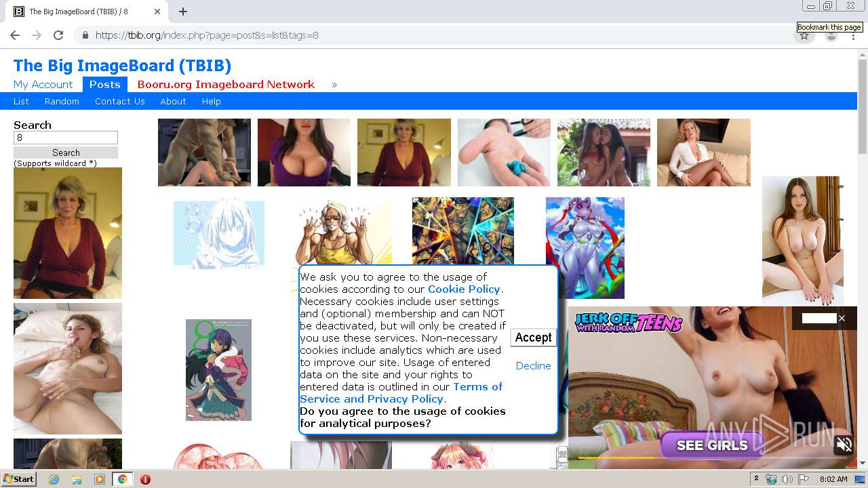Open the About page
Image resolution: width=868 pixels, height=488 pixels.
tap(173, 101)
